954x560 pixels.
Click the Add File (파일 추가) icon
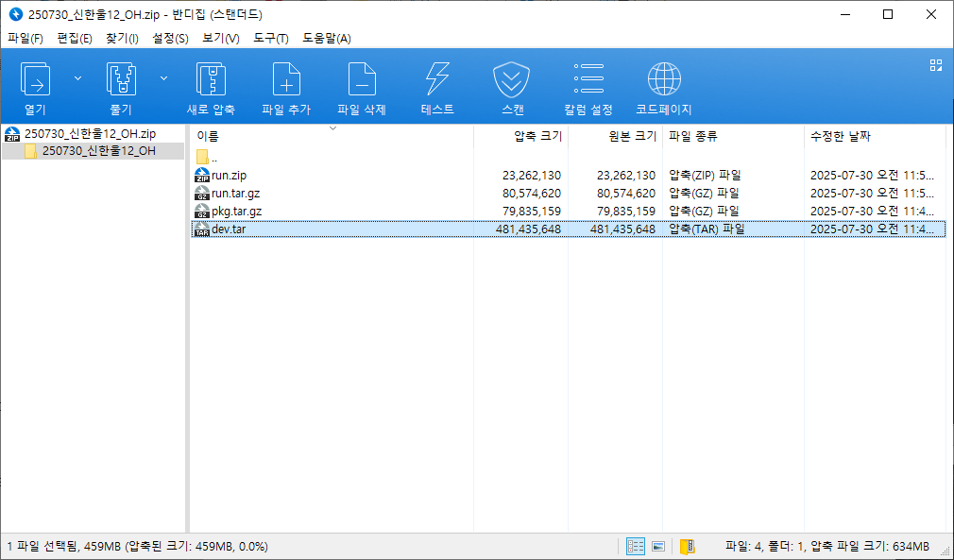coord(286,82)
